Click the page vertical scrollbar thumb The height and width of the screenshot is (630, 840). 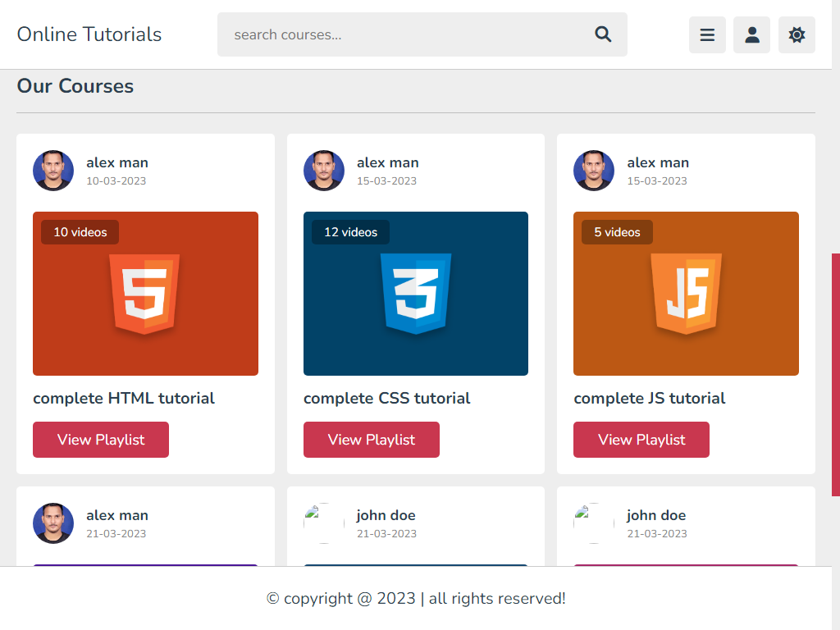pos(836,374)
